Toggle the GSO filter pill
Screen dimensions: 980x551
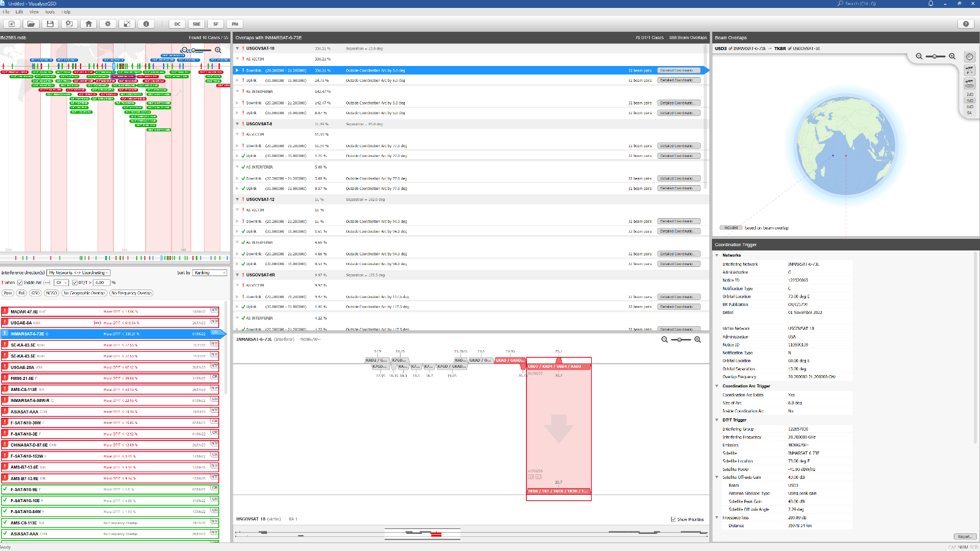[x=35, y=293]
